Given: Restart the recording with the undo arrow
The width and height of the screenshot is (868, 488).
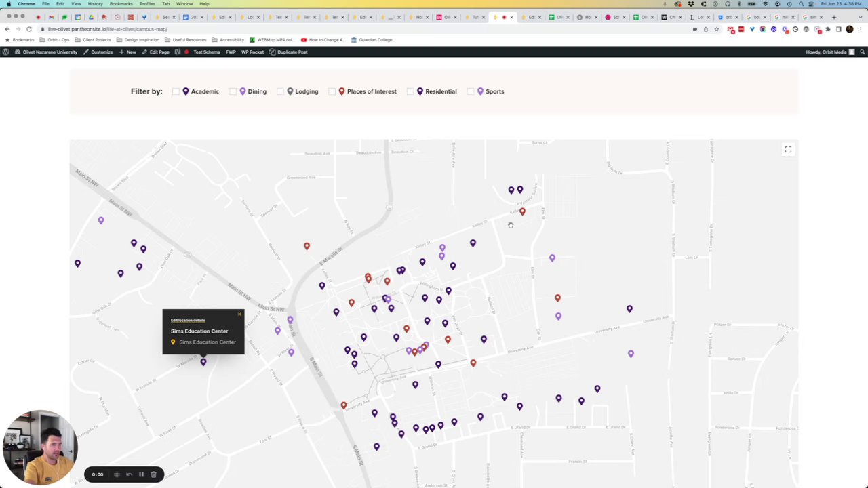Looking at the screenshot, I should coord(129,474).
